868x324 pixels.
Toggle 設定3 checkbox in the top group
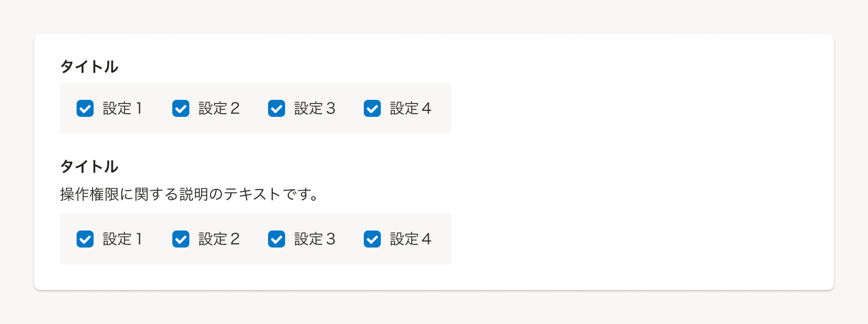(277, 108)
